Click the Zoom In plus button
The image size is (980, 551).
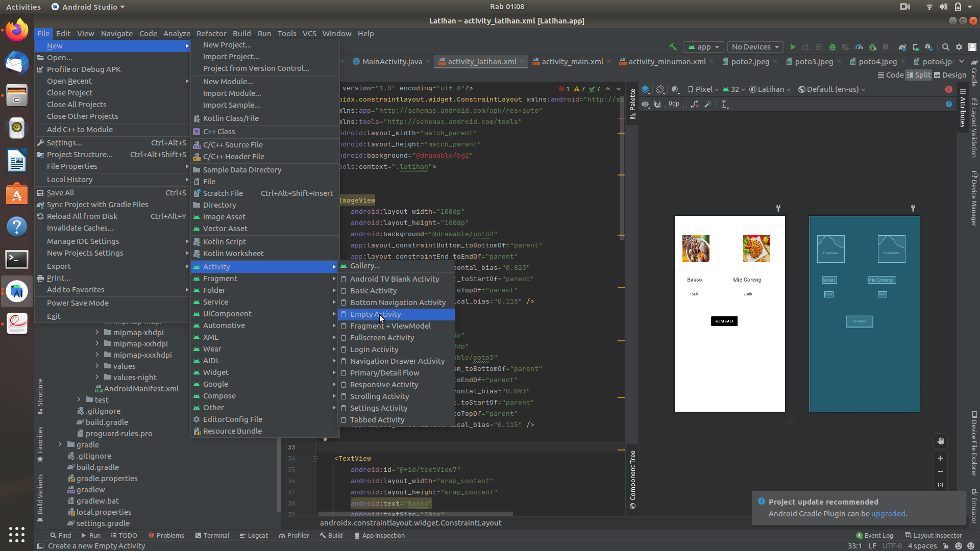(x=940, y=458)
